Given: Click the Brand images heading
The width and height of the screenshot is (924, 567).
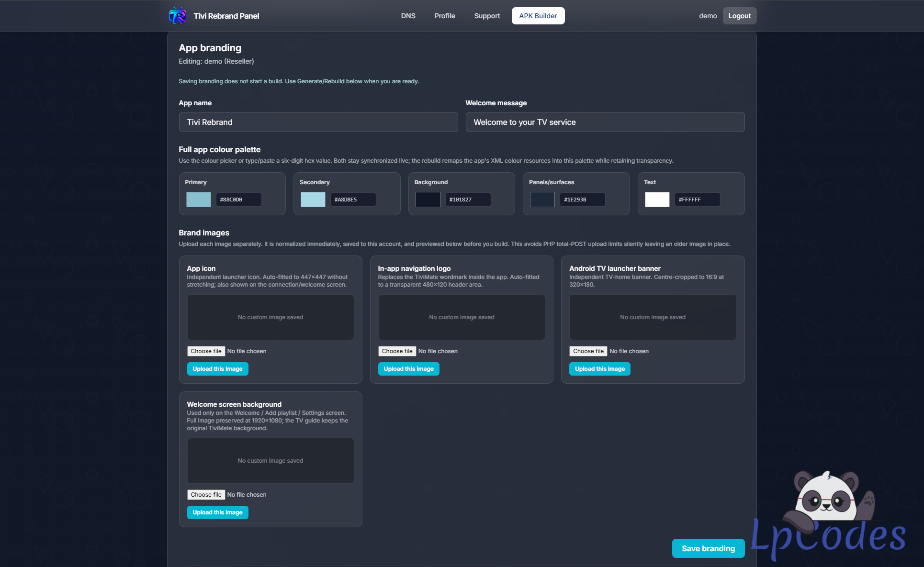Looking at the screenshot, I should coord(204,233).
